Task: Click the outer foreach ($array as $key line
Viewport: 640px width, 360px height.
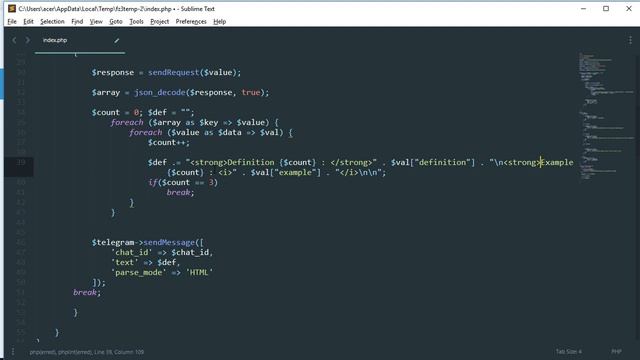Action: pos(194,122)
